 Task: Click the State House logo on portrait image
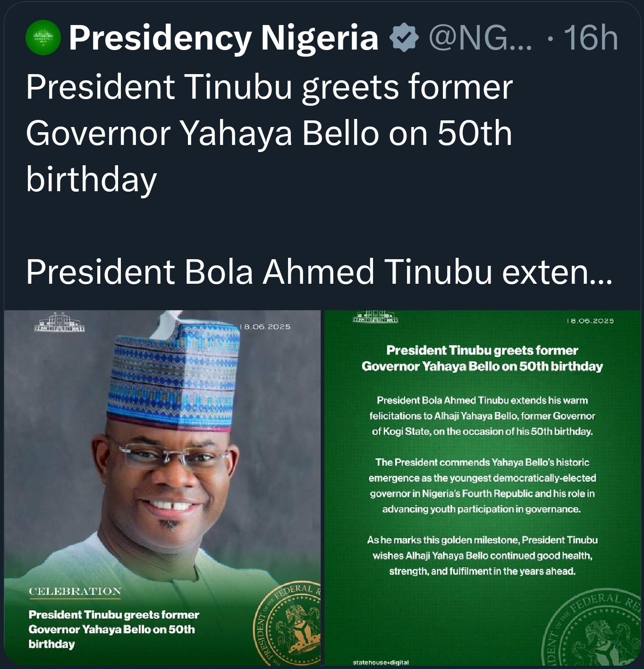(x=59, y=322)
